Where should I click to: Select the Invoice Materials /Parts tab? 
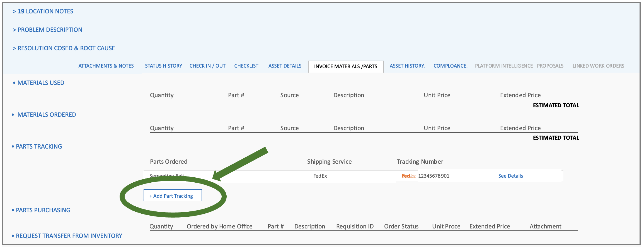pyautogui.click(x=345, y=66)
